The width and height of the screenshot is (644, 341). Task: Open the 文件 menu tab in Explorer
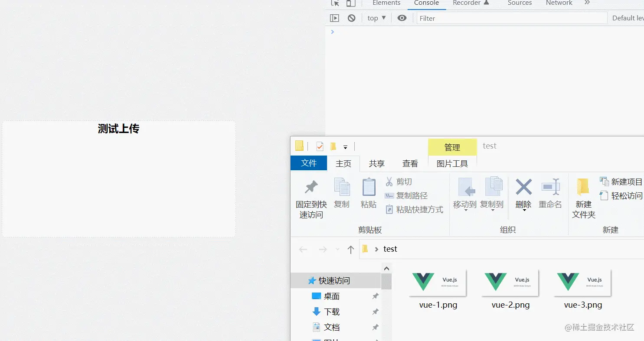(309, 163)
